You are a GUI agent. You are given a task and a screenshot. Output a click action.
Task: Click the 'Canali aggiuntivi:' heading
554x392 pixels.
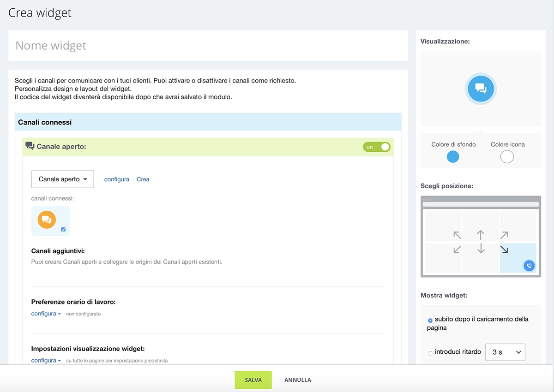pos(58,251)
